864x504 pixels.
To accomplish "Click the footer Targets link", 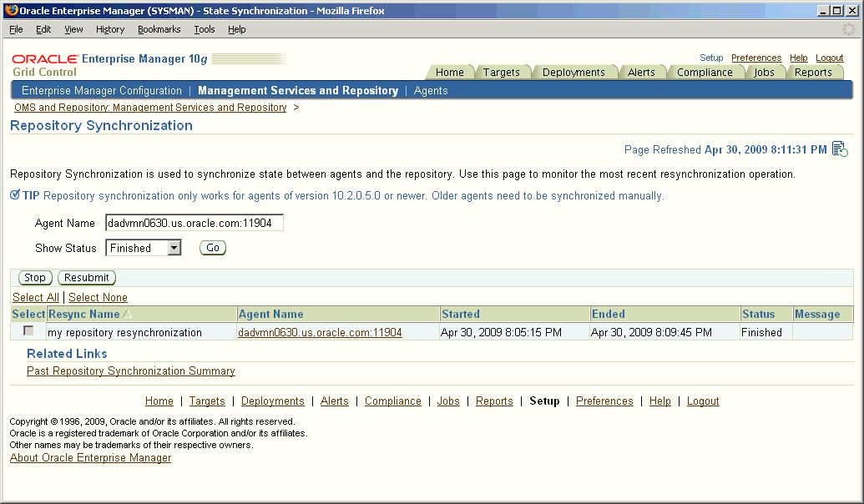I will point(207,401).
